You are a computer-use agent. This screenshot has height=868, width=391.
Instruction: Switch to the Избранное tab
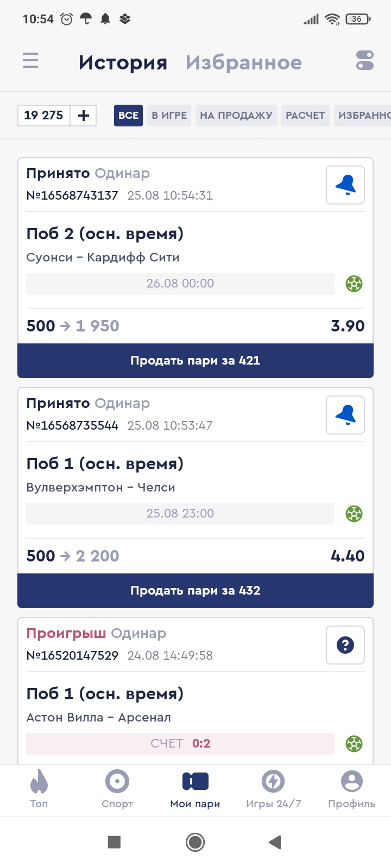pos(243,62)
